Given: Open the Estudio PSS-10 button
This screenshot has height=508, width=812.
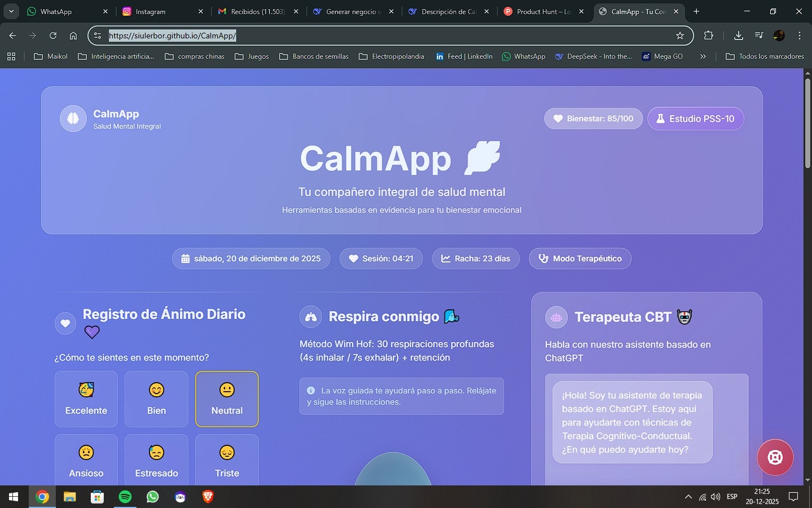Looking at the screenshot, I should pyautogui.click(x=696, y=119).
